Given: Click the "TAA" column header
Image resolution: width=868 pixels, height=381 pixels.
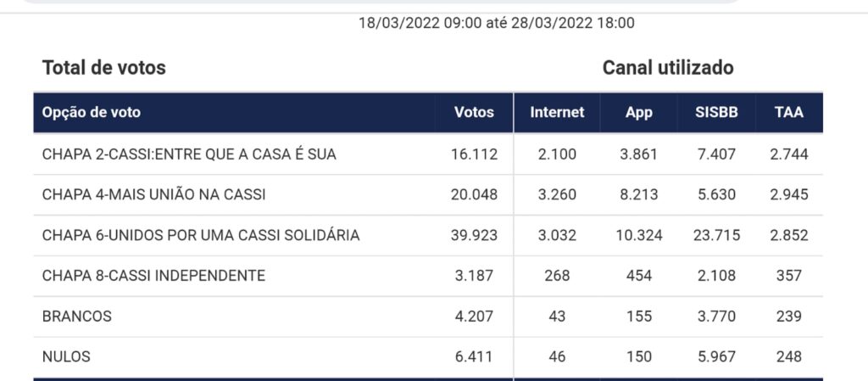Looking at the screenshot, I should pyautogui.click(x=788, y=112).
